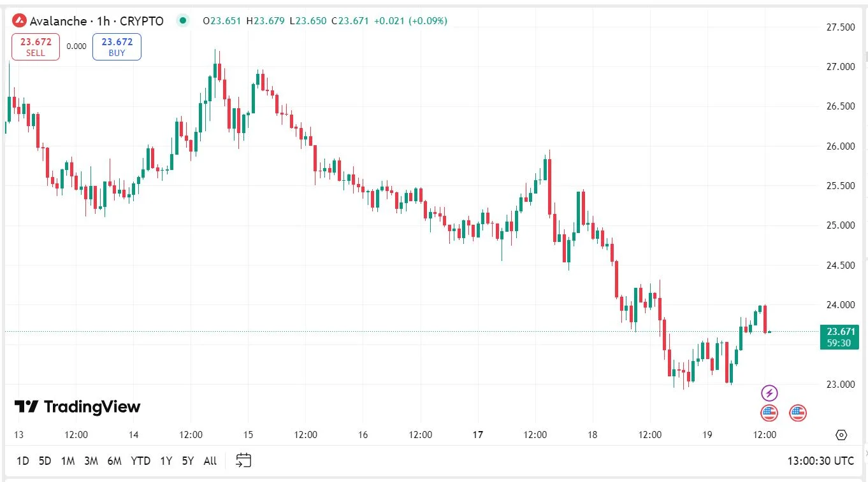868x482 pixels.
Task: Click the 59:30 countdown label
Action: coord(840,343)
